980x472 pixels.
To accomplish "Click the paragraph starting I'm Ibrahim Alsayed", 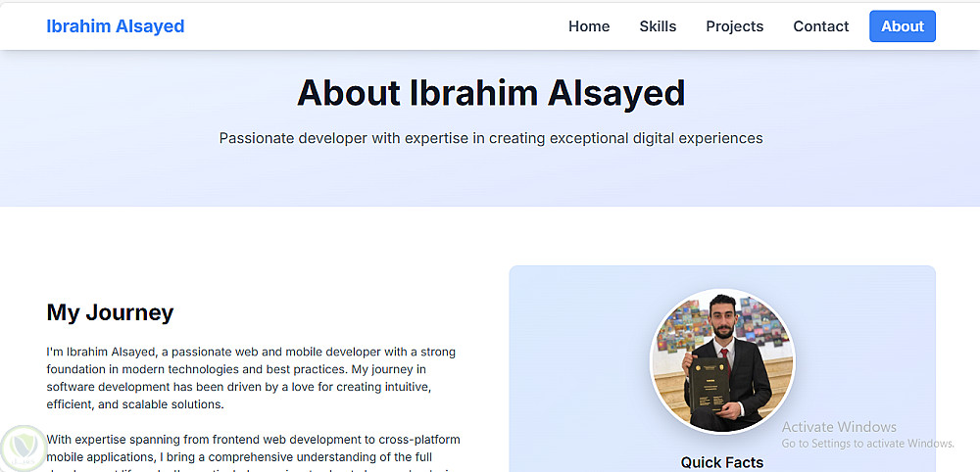I will (x=251, y=378).
